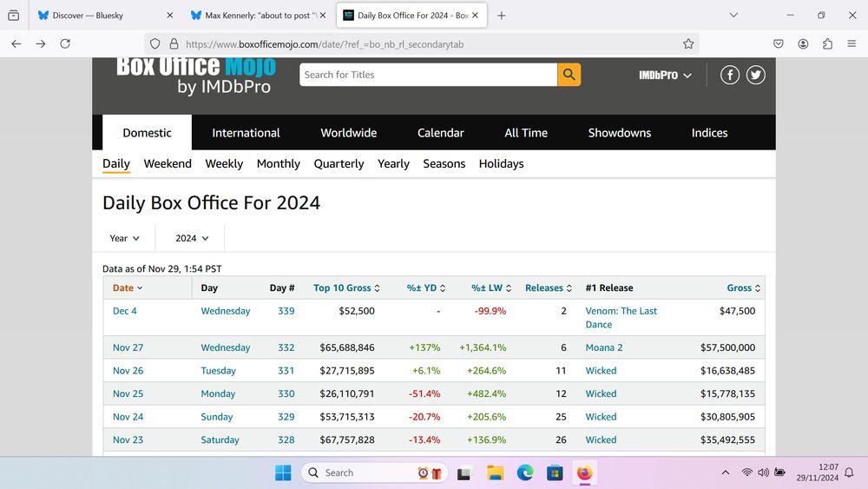Open Wicked link in Nov 26 row
This screenshot has width=868, height=489.
click(601, 371)
